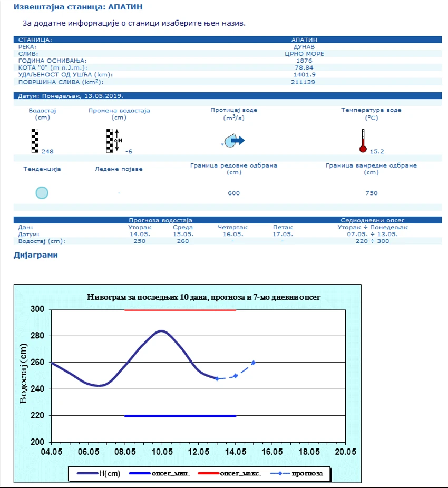Click the прогноза legend diamond marker

click(x=280, y=473)
